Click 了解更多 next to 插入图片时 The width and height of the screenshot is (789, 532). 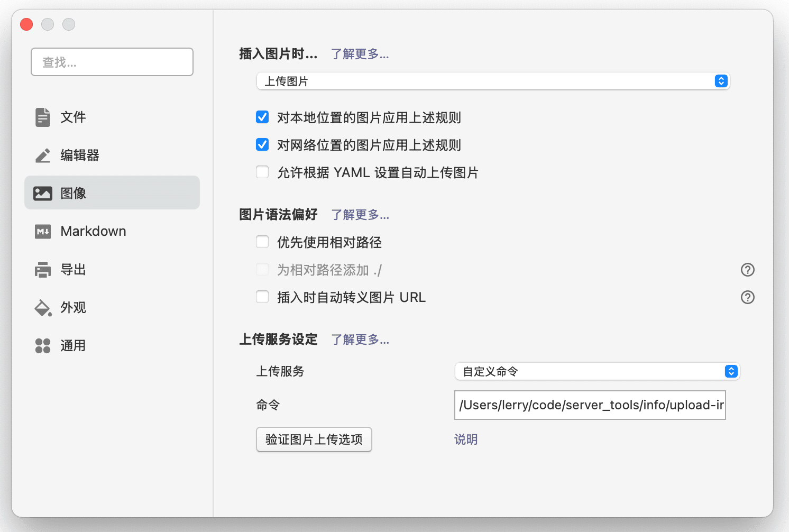click(360, 54)
